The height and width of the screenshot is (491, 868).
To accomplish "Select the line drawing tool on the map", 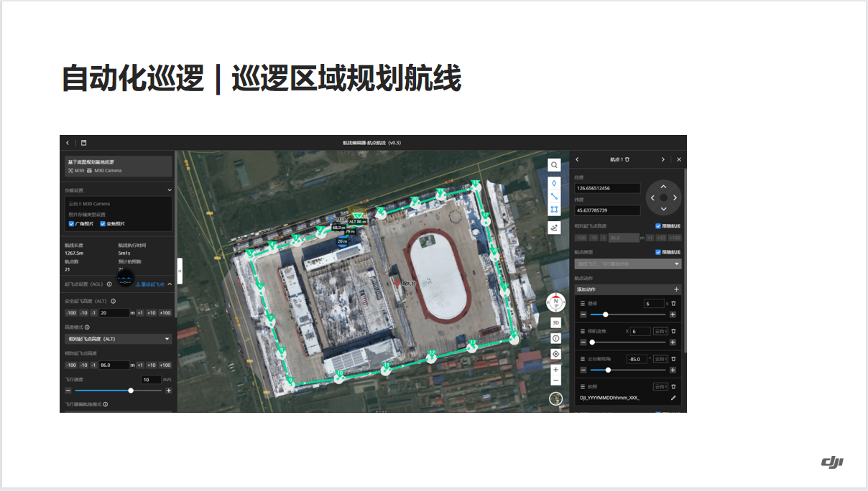I will pos(555,196).
